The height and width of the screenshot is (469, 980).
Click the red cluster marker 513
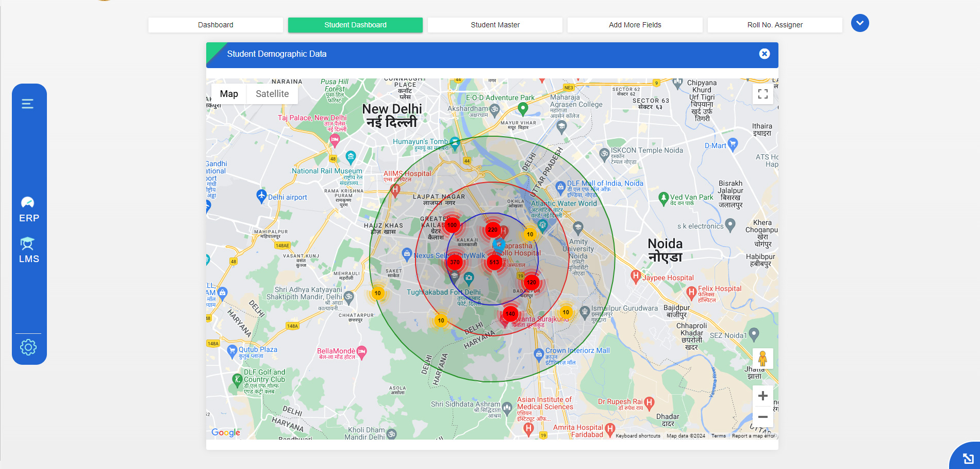click(494, 262)
